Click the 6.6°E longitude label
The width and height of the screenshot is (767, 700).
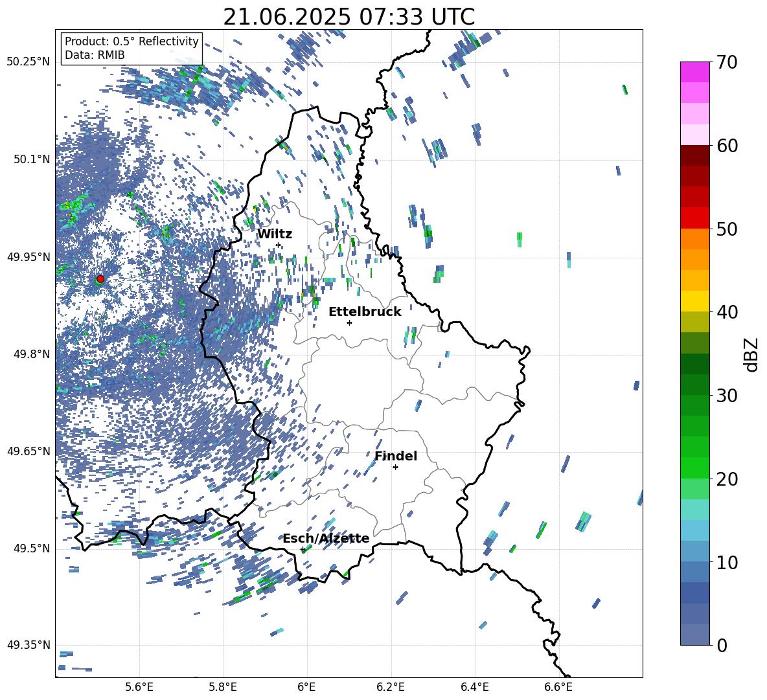point(558,687)
